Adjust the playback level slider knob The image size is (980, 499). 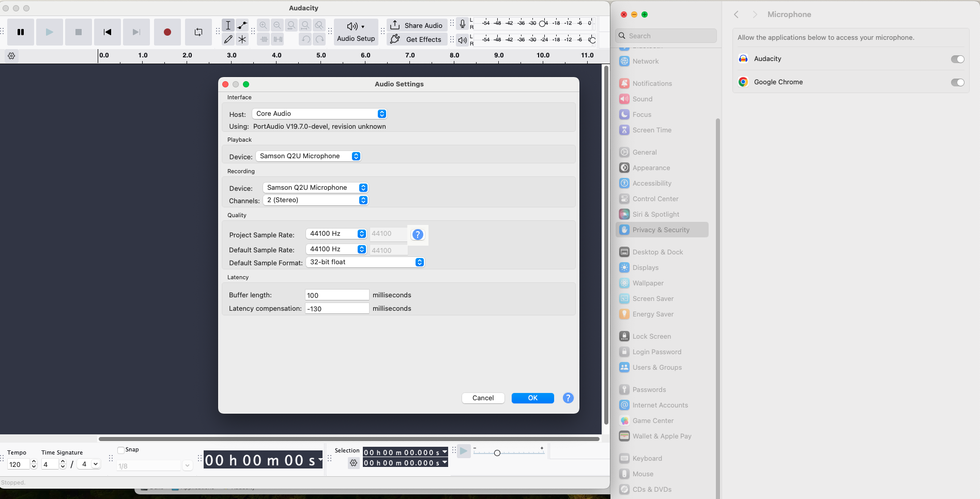tap(592, 40)
